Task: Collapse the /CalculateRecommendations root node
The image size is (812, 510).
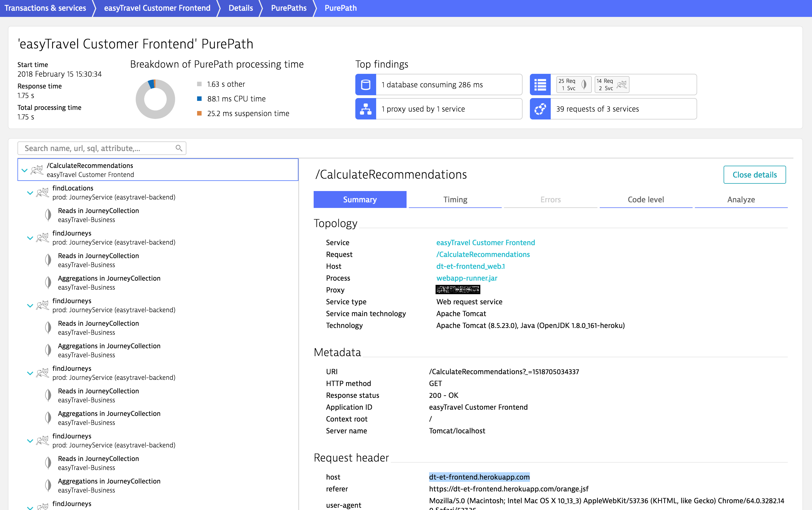Action: coord(24,170)
